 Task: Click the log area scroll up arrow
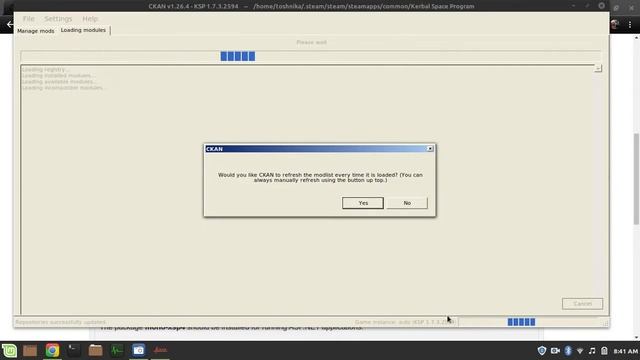[x=598, y=69]
